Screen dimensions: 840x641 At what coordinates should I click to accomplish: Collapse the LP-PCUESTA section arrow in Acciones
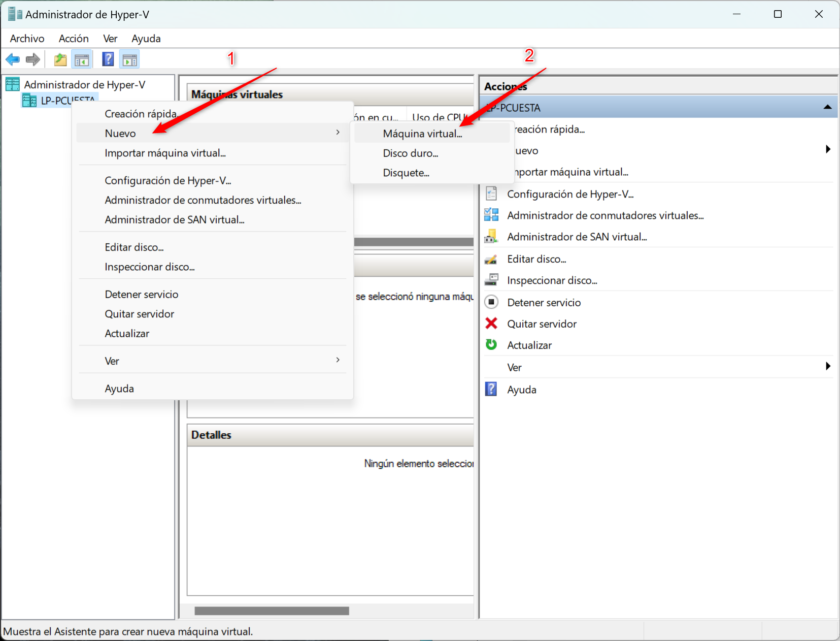827,107
